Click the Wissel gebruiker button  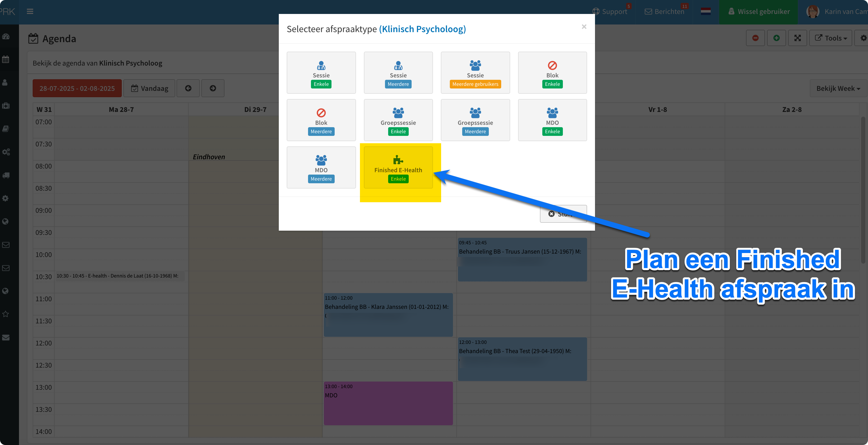coord(758,12)
